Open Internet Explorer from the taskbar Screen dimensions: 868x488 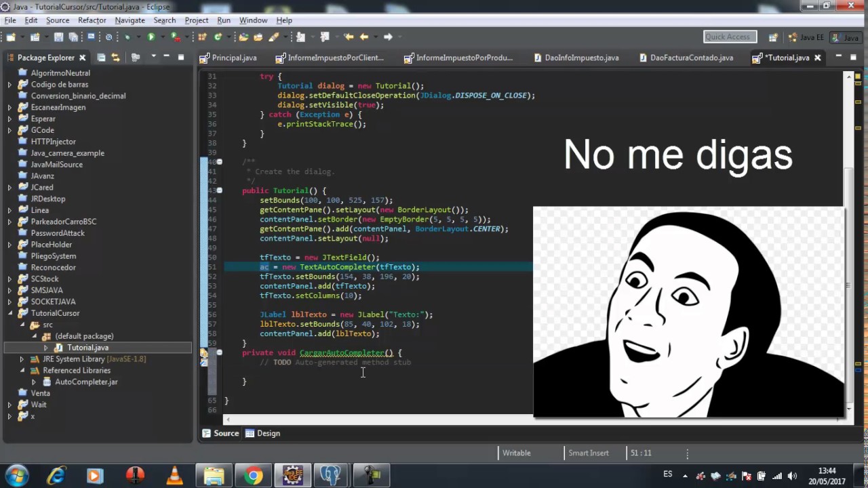pos(56,476)
